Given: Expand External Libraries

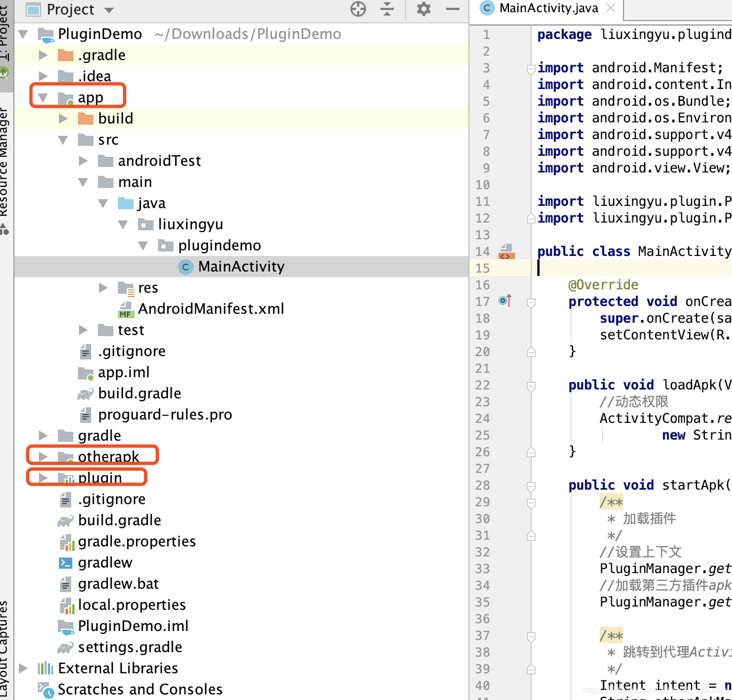Looking at the screenshot, I should [x=23, y=668].
